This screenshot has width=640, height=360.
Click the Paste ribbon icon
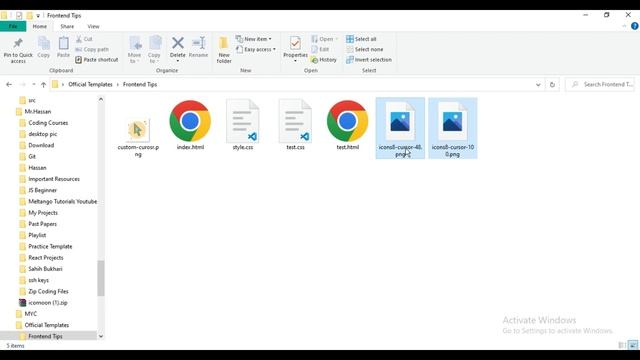(x=63, y=47)
